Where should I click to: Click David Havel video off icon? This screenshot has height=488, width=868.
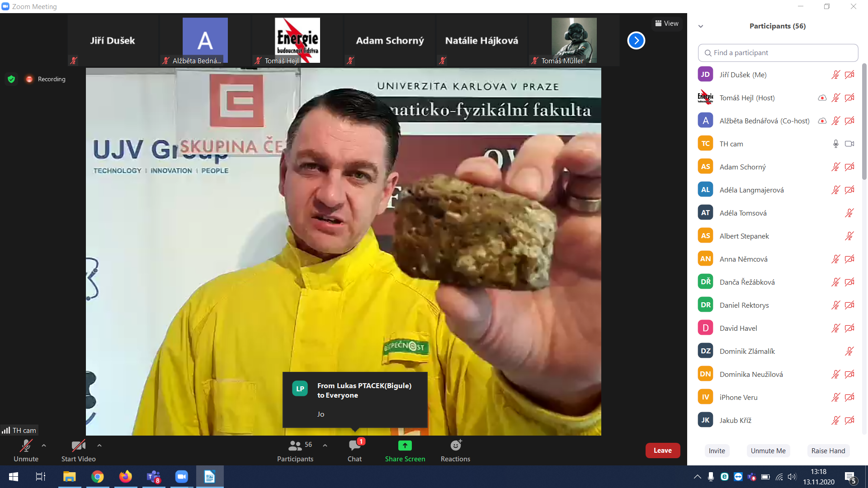coord(849,328)
